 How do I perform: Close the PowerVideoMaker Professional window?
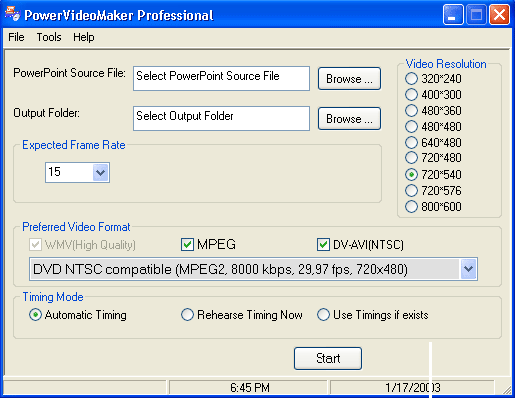499,15
